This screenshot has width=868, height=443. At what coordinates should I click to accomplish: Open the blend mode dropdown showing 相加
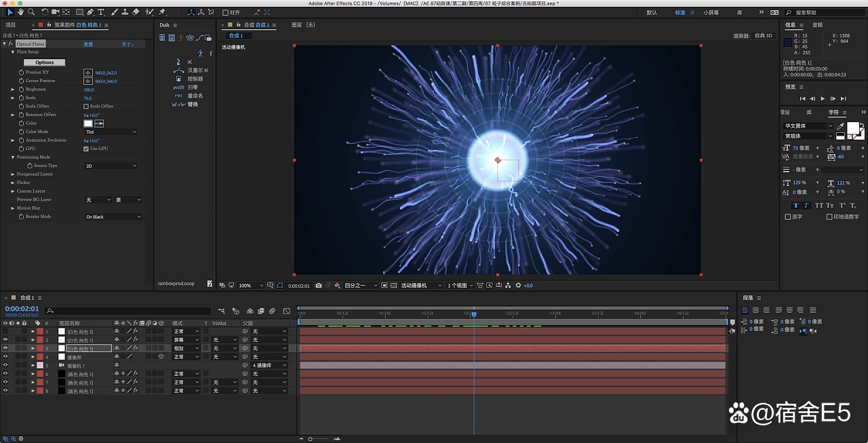pyautogui.click(x=184, y=349)
